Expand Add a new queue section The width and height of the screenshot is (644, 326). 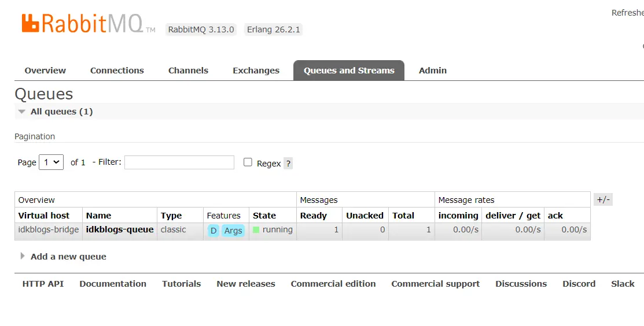click(64, 257)
